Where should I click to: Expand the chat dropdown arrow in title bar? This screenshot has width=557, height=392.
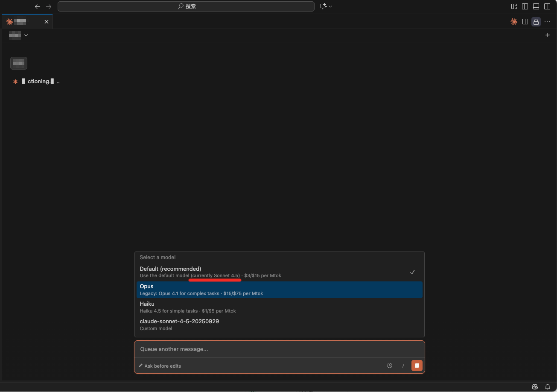tap(330, 6)
